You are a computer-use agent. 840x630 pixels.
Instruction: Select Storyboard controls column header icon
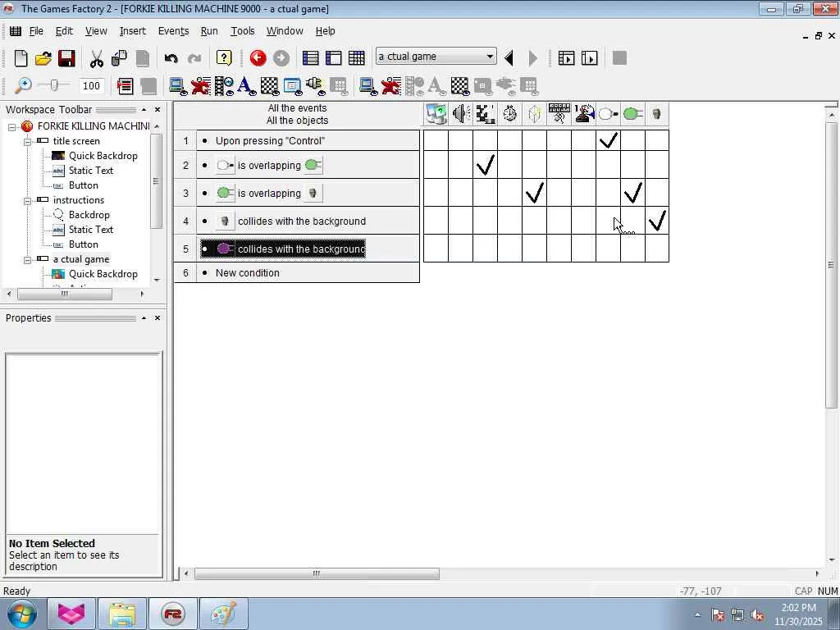486,114
